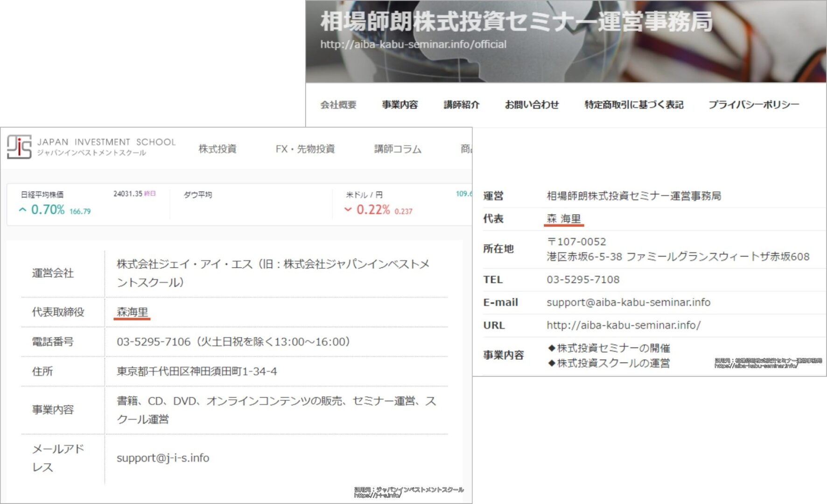The width and height of the screenshot is (827, 504).
Task: Select 事業内容 tab on seminar site
Action: pos(400,105)
